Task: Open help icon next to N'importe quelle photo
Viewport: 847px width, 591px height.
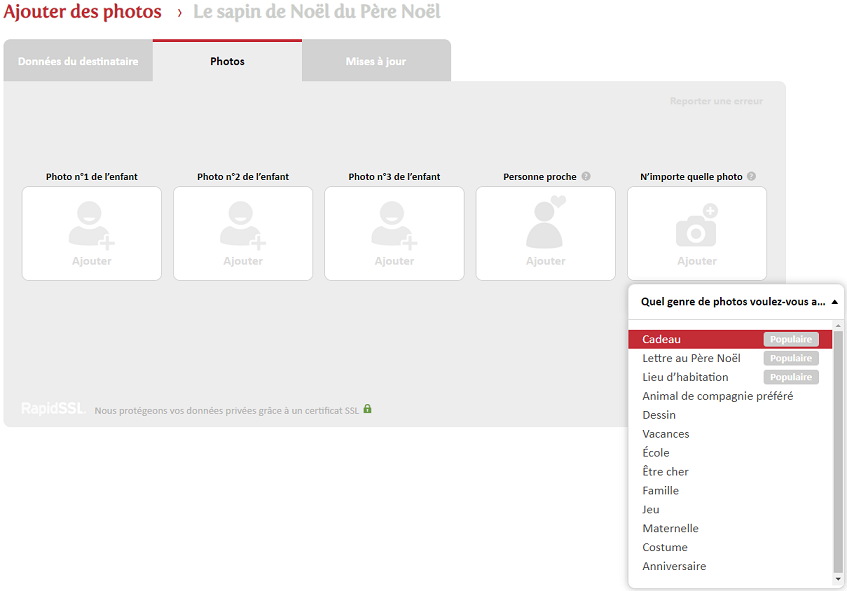Action: coord(751,176)
